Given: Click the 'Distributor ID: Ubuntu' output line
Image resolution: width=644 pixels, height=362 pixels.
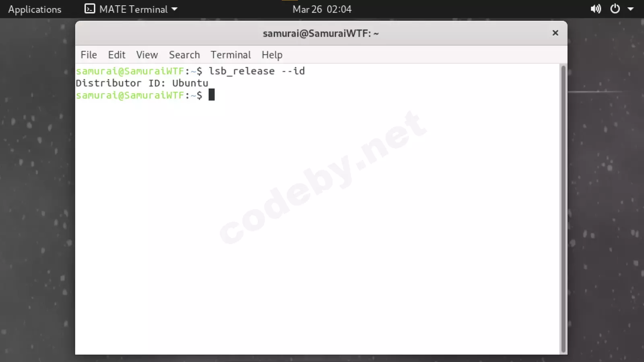Looking at the screenshot, I should (142, 83).
